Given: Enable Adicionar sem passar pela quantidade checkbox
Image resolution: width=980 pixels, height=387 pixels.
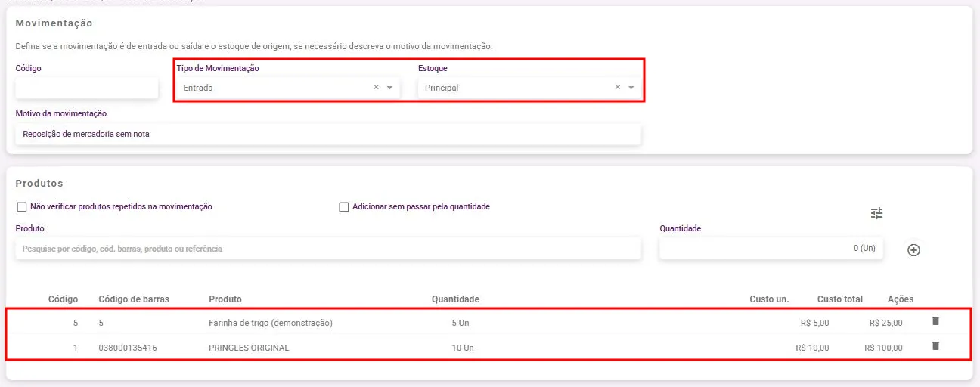Looking at the screenshot, I should [x=344, y=206].
